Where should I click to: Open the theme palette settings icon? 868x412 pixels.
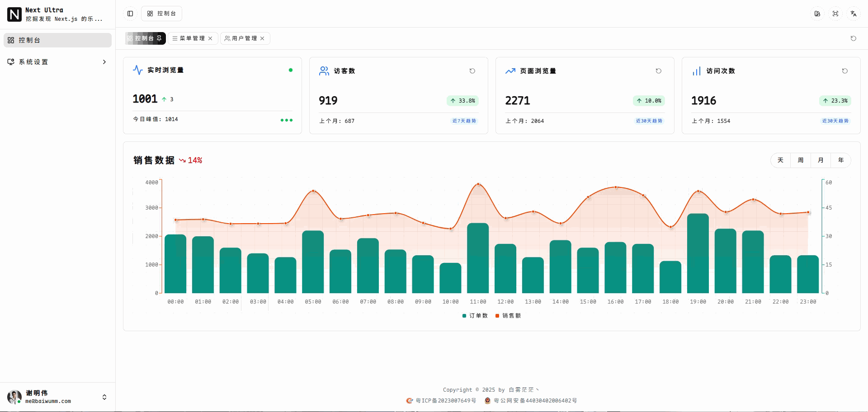tap(817, 14)
